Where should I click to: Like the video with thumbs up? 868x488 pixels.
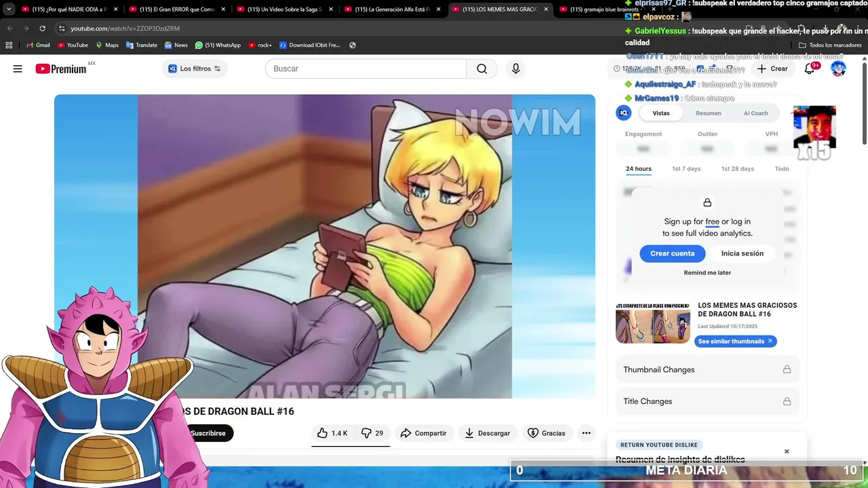tap(332, 433)
